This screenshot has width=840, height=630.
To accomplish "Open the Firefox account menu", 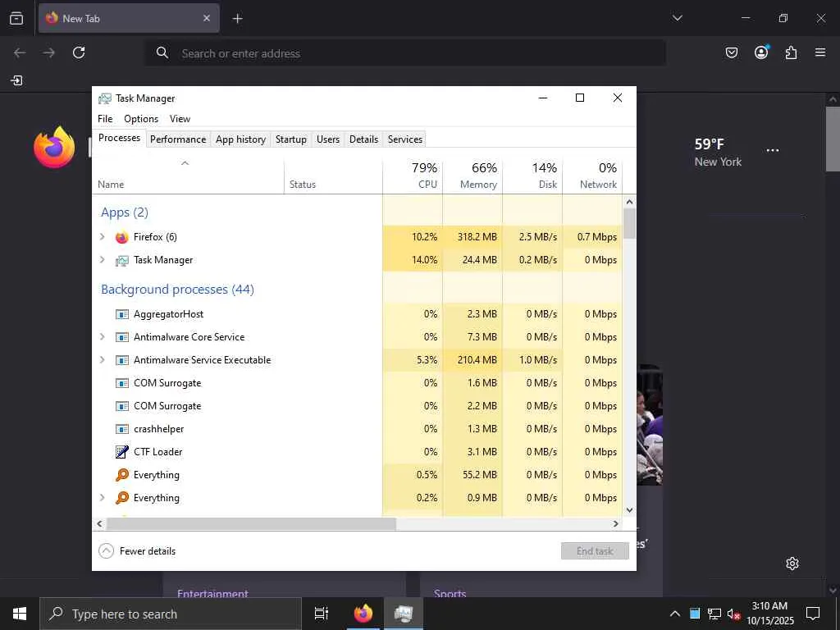I will coord(761,52).
